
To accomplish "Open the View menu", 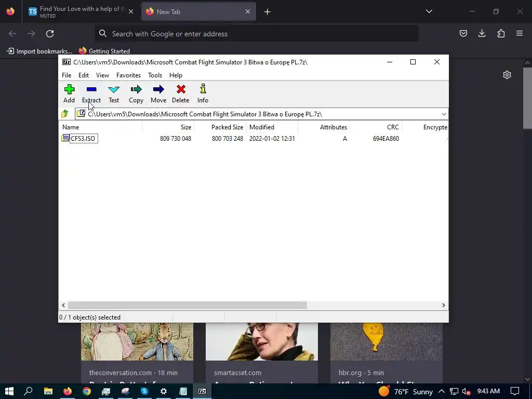I will pyautogui.click(x=102, y=75).
